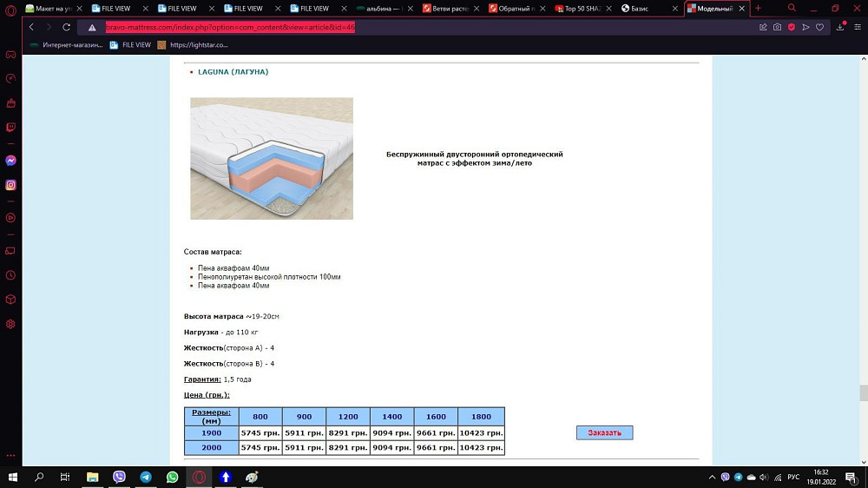The height and width of the screenshot is (488, 868).
Task: Open Viber from the Windows taskbar
Action: [x=119, y=477]
